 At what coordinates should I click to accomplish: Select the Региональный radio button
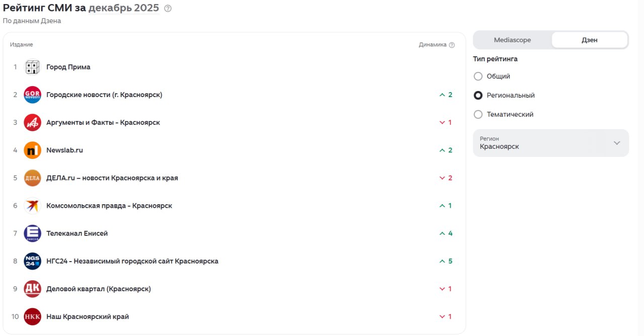pos(478,96)
